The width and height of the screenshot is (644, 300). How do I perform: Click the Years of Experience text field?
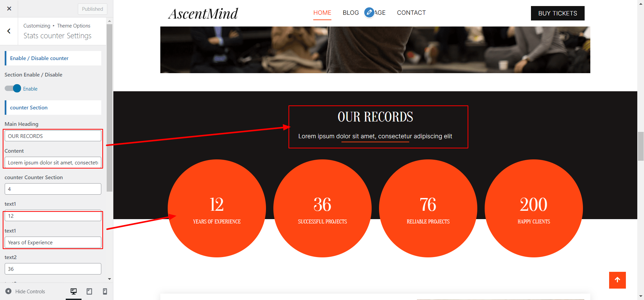pos(53,242)
